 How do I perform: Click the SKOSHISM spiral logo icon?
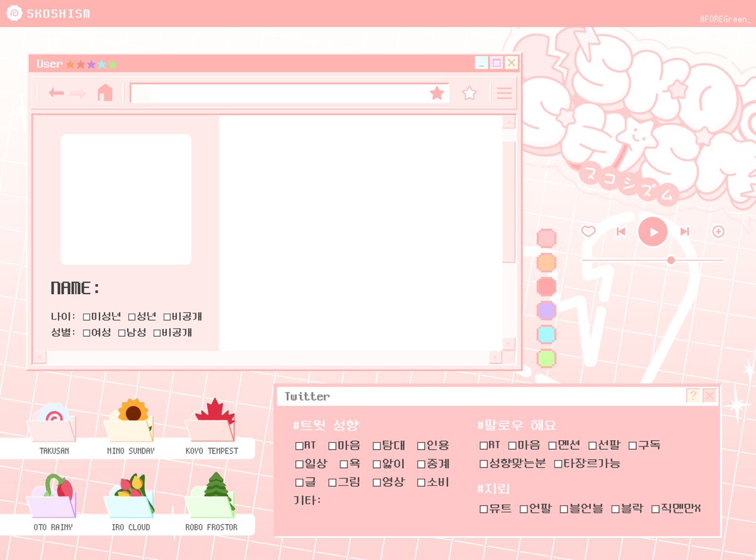coord(16,13)
